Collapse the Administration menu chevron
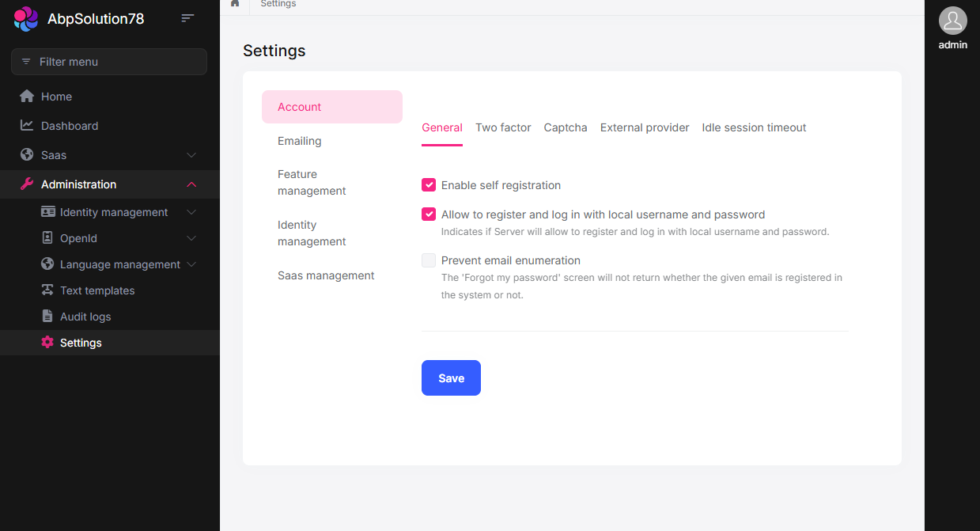980x531 pixels. tap(191, 184)
